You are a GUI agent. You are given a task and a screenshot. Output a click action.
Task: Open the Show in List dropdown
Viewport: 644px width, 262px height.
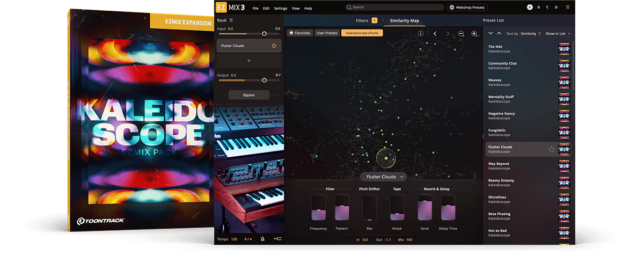[558, 33]
